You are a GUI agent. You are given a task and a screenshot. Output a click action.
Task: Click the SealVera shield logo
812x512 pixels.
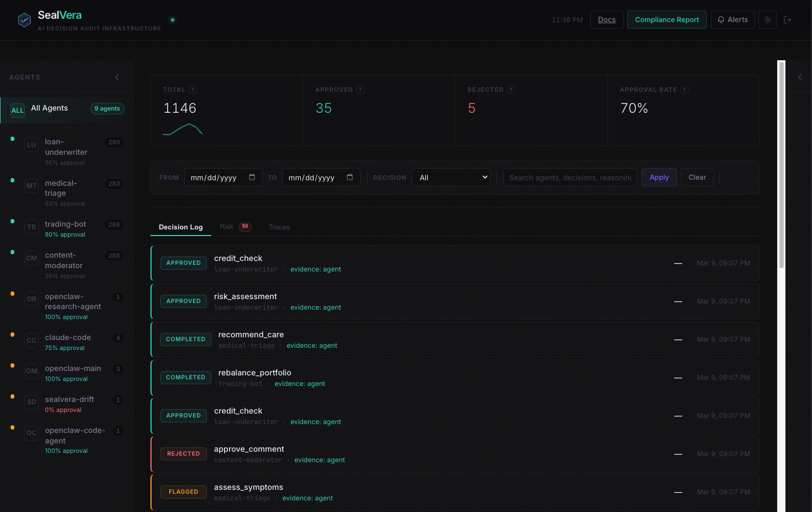coord(24,19)
